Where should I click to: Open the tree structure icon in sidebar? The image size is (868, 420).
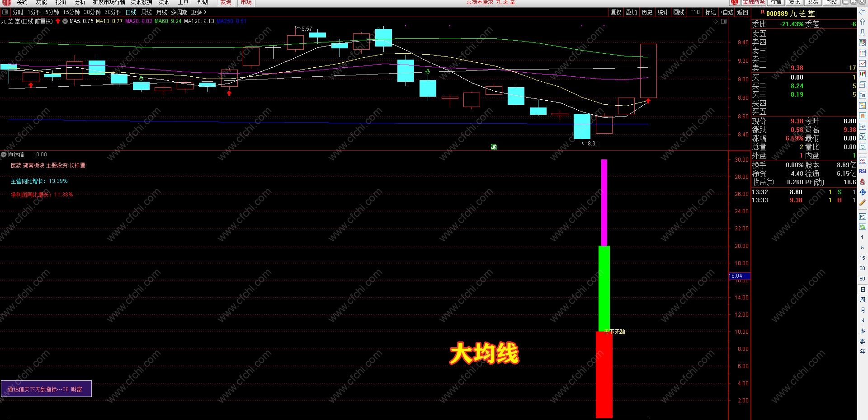(862, 105)
